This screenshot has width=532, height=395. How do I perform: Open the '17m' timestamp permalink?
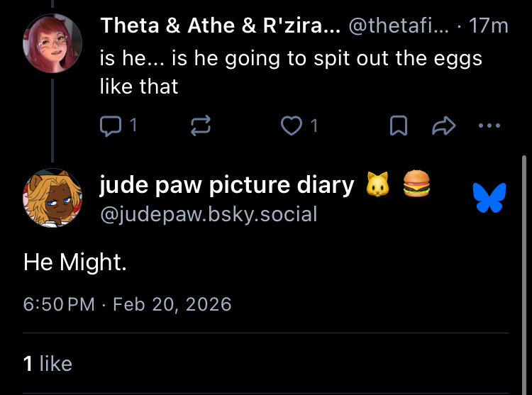point(489,26)
